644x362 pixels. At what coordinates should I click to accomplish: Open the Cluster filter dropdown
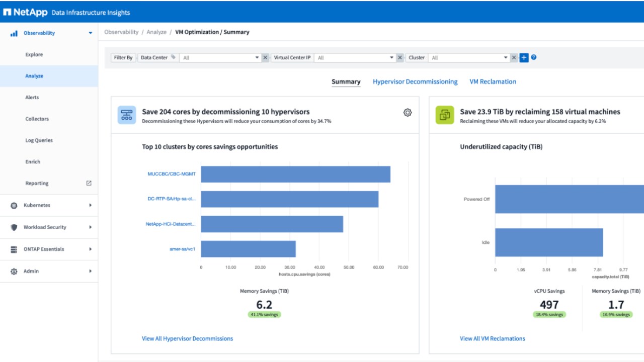click(469, 58)
